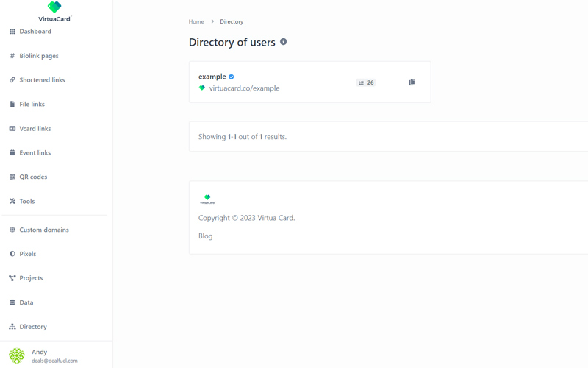Open the Dashboard page
This screenshot has width=588, height=368.
pyautogui.click(x=35, y=32)
